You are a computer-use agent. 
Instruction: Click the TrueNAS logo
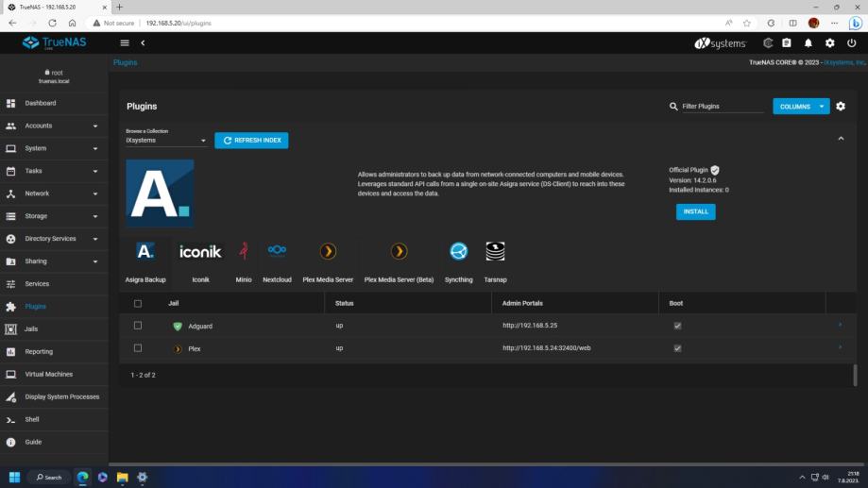(54, 42)
